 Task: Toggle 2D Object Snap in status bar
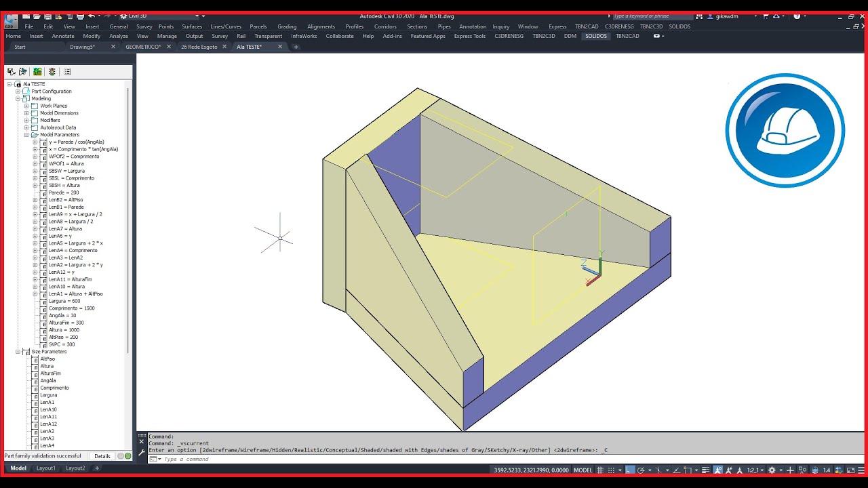coord(687,470)
